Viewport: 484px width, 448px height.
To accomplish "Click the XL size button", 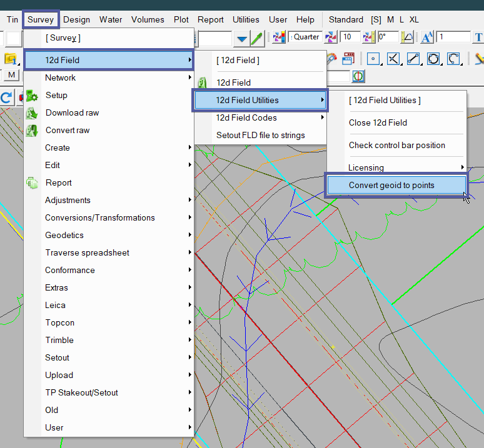I will click(x=414, y=19).
